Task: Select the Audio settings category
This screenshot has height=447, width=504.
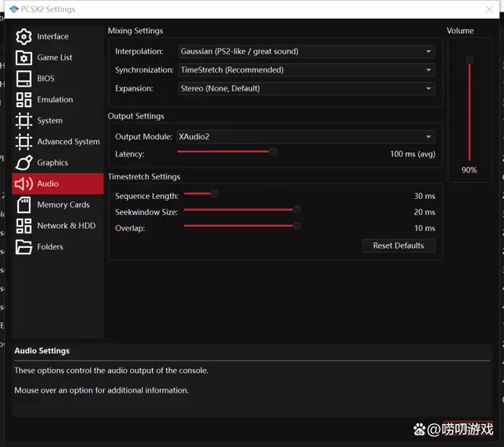Action: 57,183
